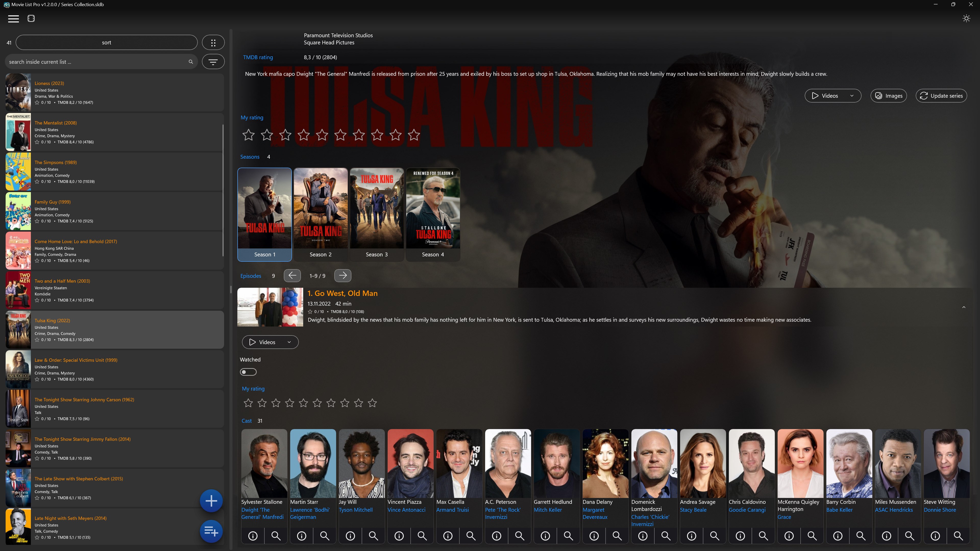Open info for Sylvester Stallone
Image resolution: width=980 pixels, height=551 pixels.
coord(253,536)
